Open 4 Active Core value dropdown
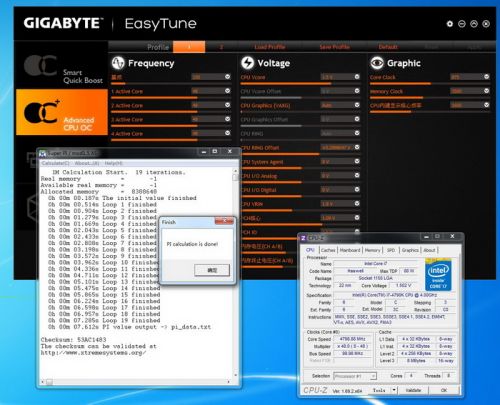This screenshot has height=405, width=500. click(x=227, y=133)
